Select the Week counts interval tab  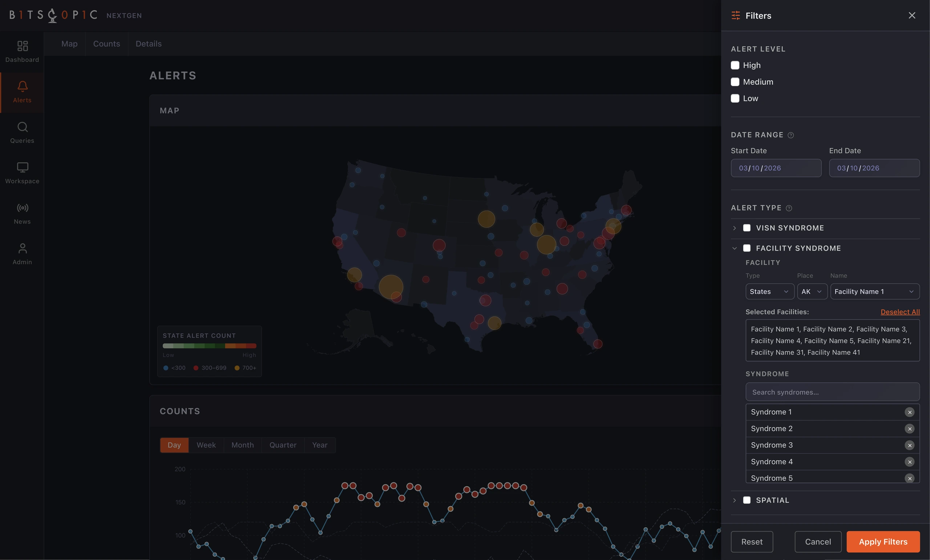[x=206, y=445]
